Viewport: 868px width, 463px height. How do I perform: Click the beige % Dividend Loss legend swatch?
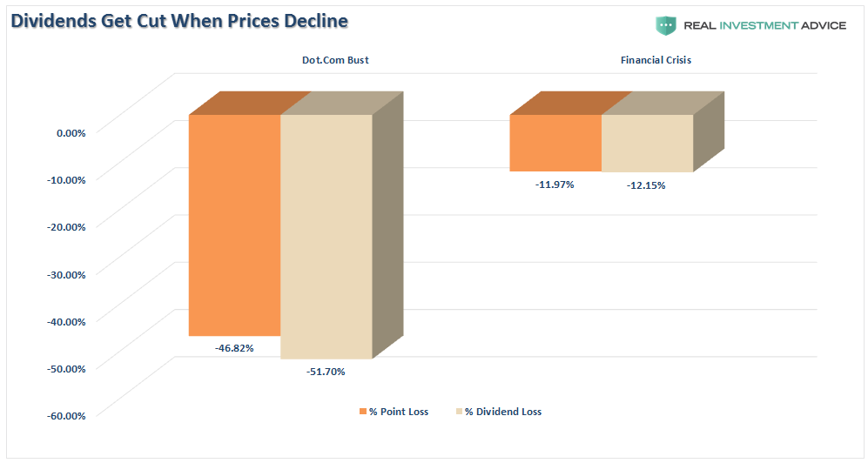point(457,412)
